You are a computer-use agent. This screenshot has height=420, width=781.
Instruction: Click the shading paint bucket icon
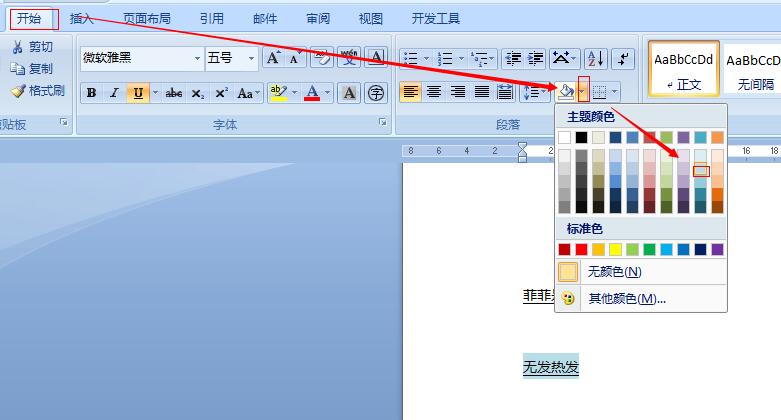tap(566, 92)
